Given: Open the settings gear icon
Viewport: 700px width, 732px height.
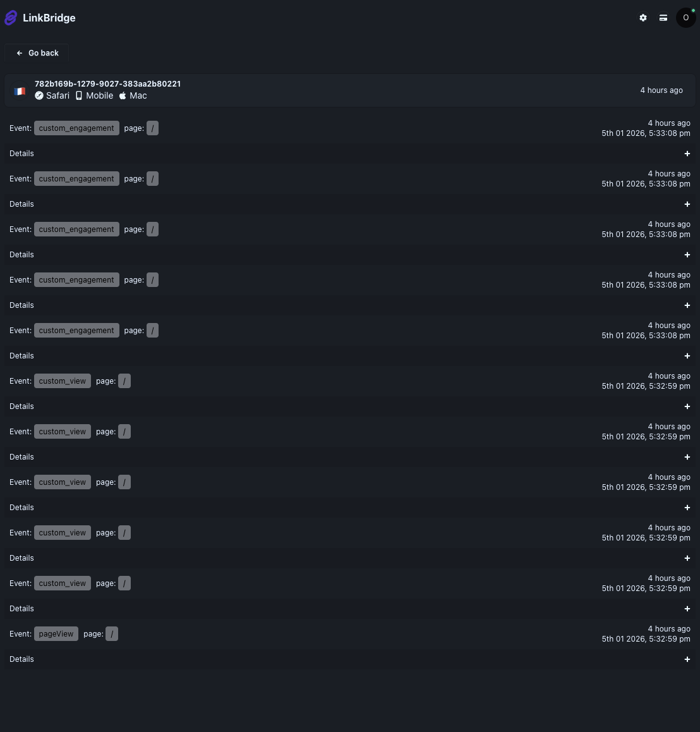Looking at the screenshot, I should (643, 18).
